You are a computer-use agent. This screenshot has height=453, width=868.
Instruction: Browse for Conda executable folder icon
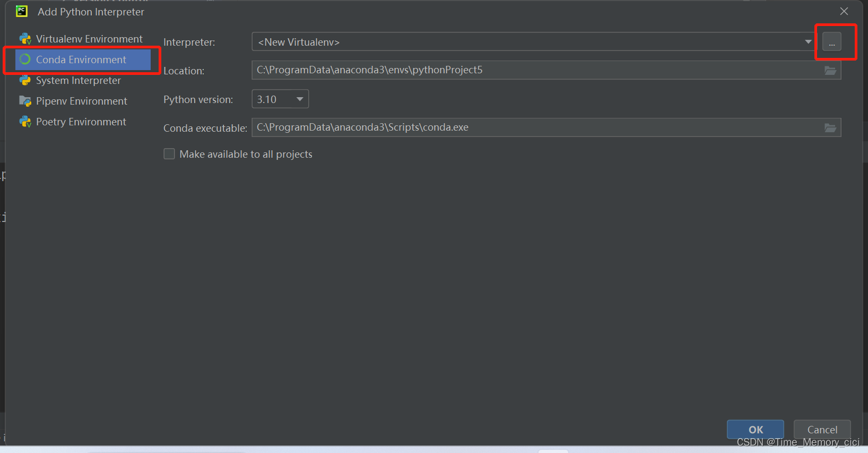pos(830,128)
